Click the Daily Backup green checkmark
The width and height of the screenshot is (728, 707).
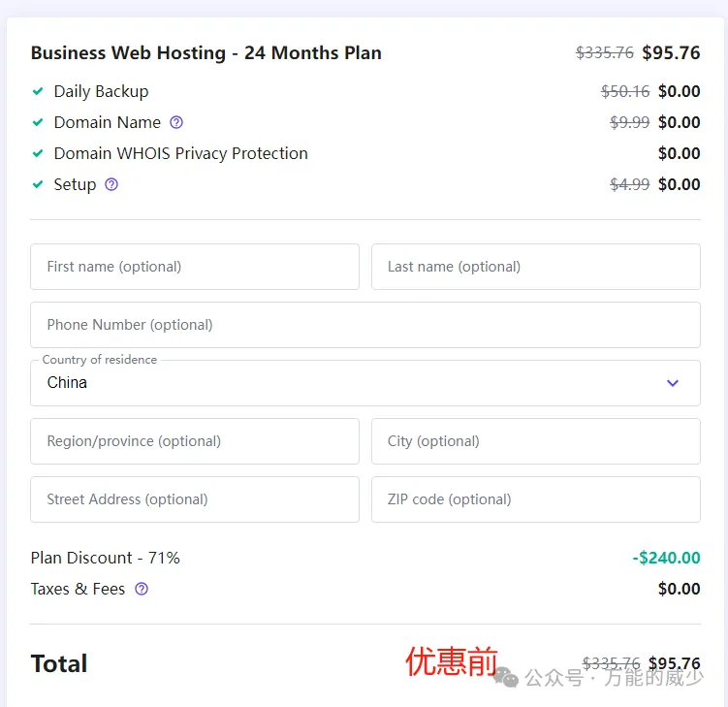click(x=38, y=91)
